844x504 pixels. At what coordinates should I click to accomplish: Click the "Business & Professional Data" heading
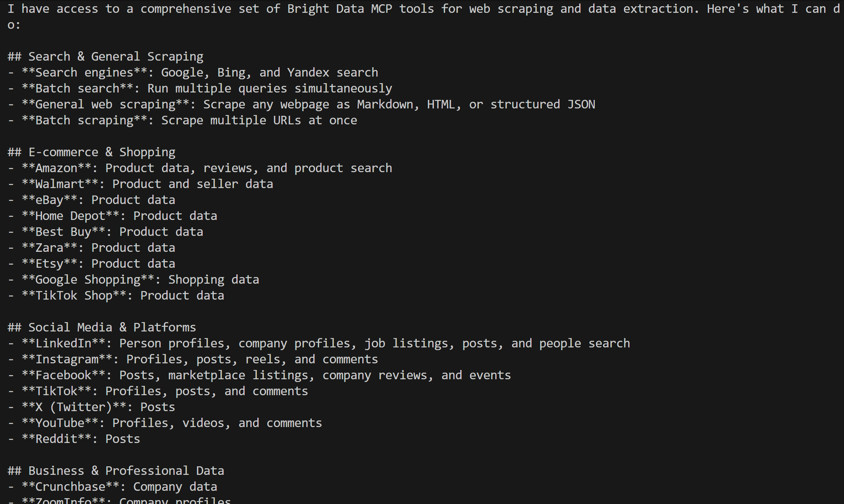click(126, 471)
